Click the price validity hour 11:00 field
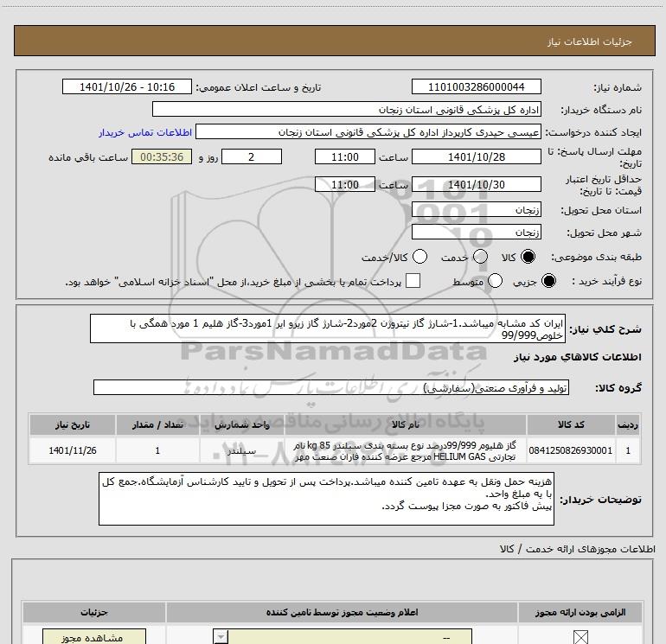This screenshot has height=644, width=666. click(x=345, y=184)
